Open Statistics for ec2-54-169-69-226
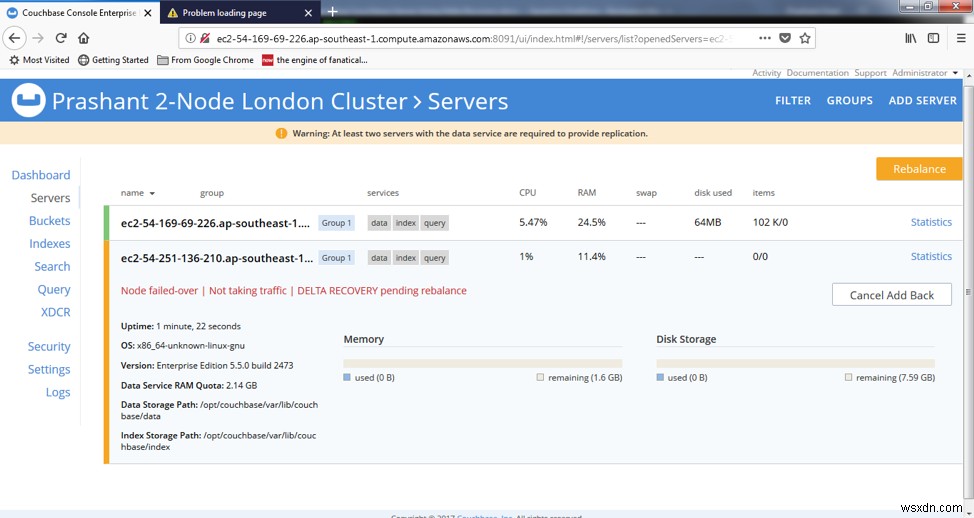This screenshot has height=518, width=974. coord(931,222)
